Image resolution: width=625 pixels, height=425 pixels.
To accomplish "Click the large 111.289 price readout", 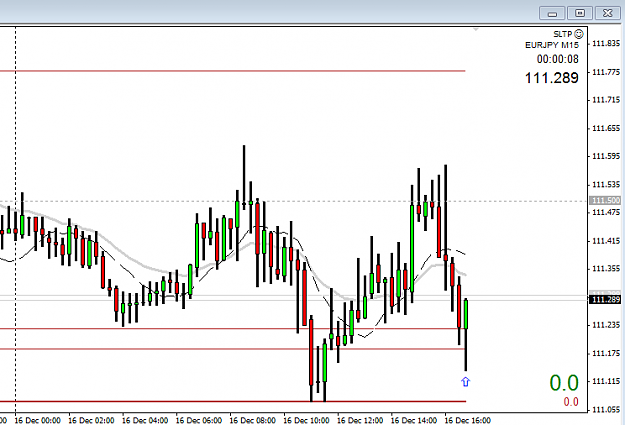I will tap(551, 78).
